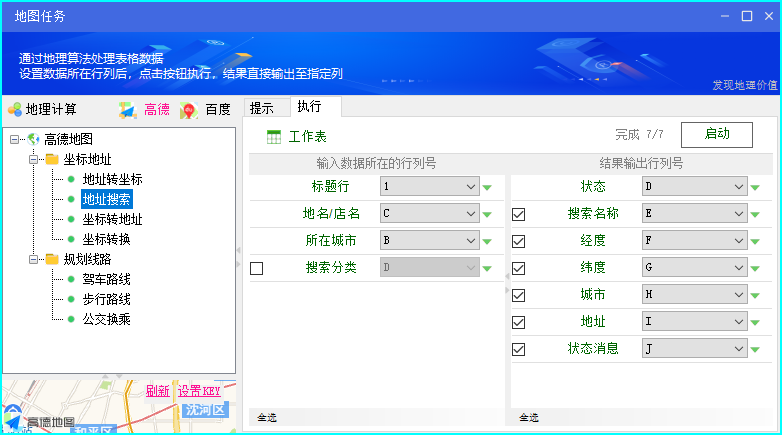Switch to the 执行 tab
Screen dimensions: 782x435
[x=315, y=106]
